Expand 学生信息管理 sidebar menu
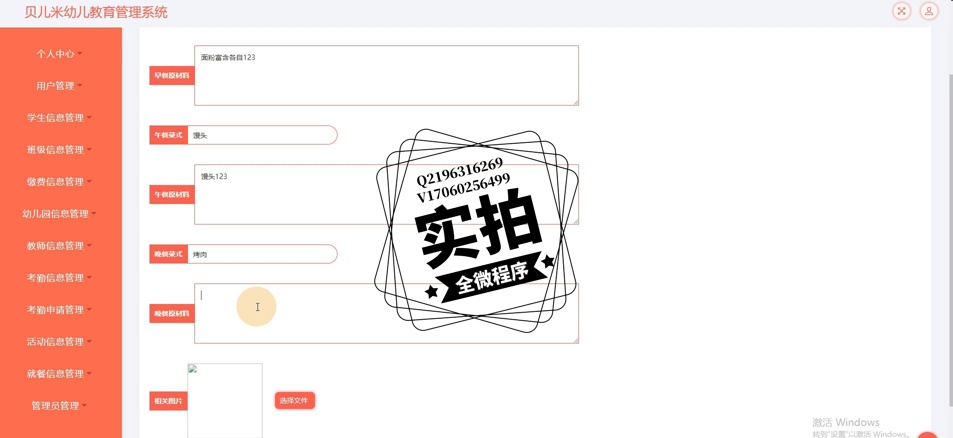 coord(59,118)
